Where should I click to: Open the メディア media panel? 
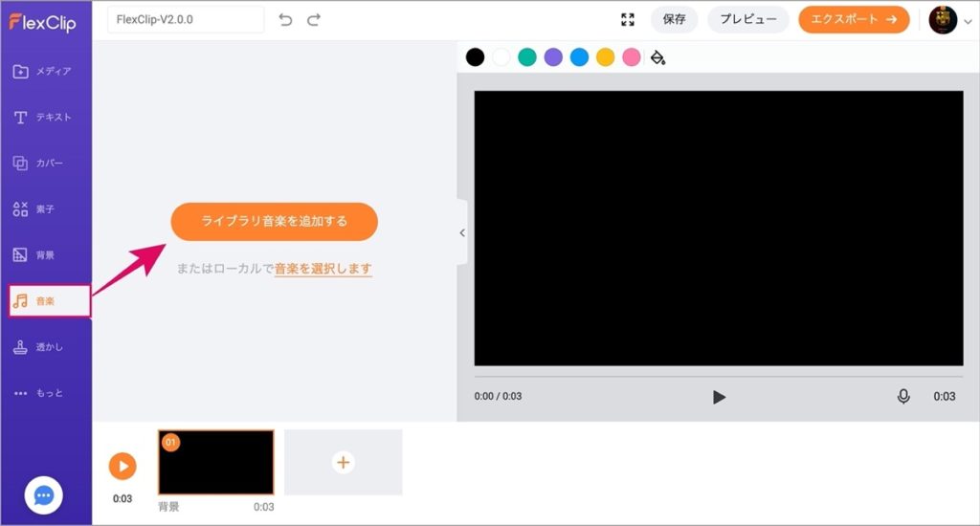coord(42,71)
